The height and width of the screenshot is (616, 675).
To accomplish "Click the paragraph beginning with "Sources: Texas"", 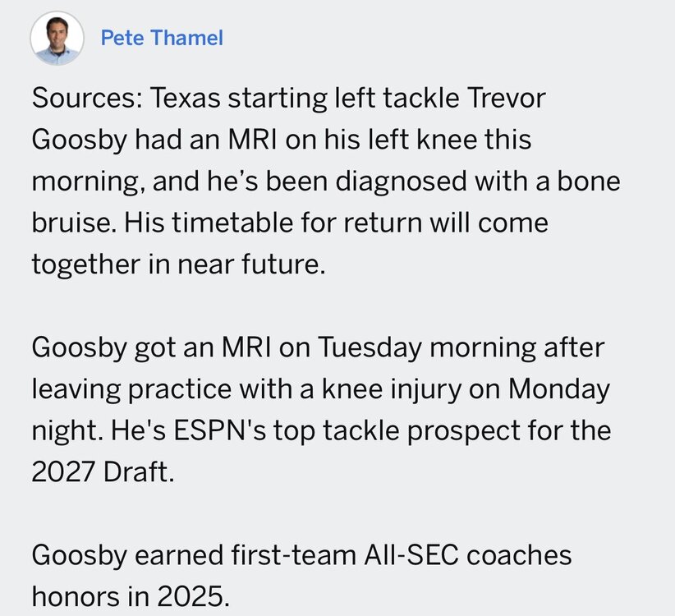I will tap(326, 181).
